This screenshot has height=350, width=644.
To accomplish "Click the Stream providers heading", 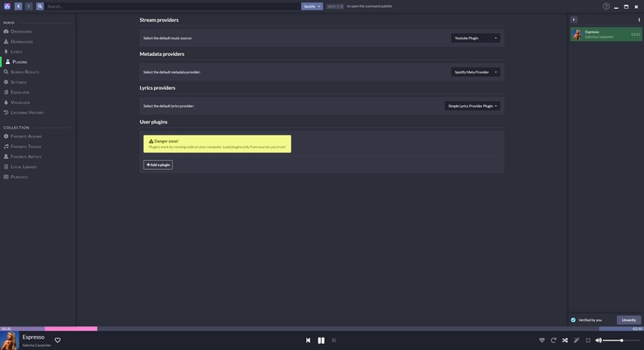I will [159, 20].
